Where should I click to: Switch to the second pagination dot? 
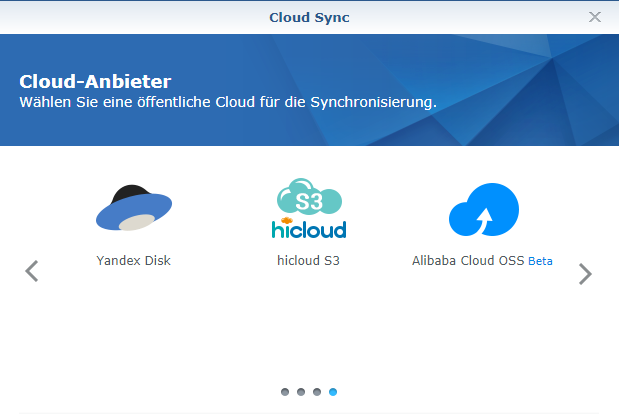pos(301,392)
